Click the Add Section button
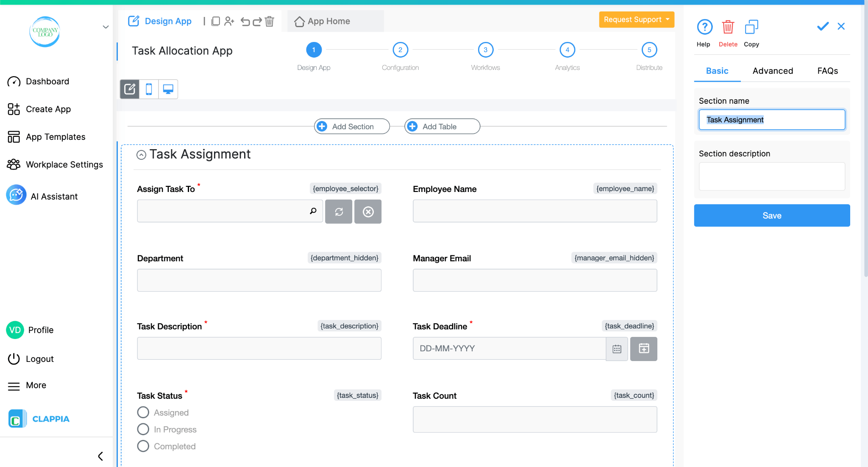Screen dimensions: 868x467 pyautogui.click(x=351, y=126)
